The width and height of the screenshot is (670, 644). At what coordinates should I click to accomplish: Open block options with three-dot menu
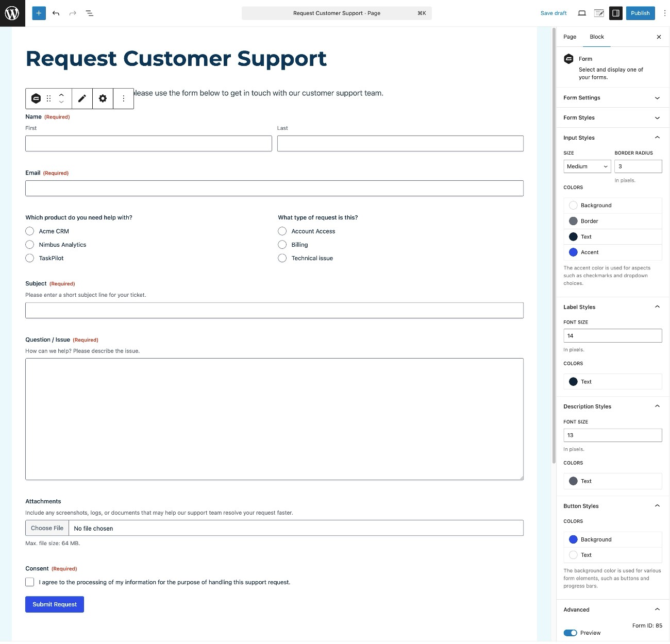(x=123, y=98)
